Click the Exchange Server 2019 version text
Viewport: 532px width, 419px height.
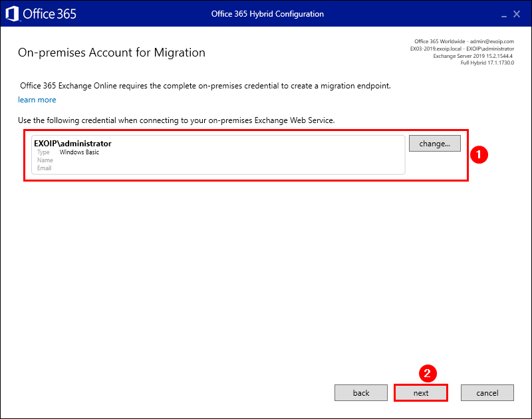[x=473, y=56]
